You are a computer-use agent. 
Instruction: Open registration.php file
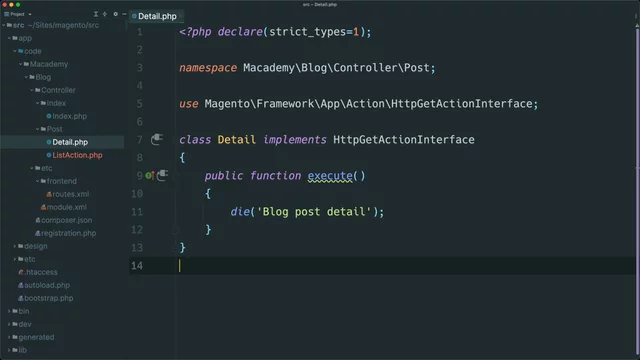[68, 233]
